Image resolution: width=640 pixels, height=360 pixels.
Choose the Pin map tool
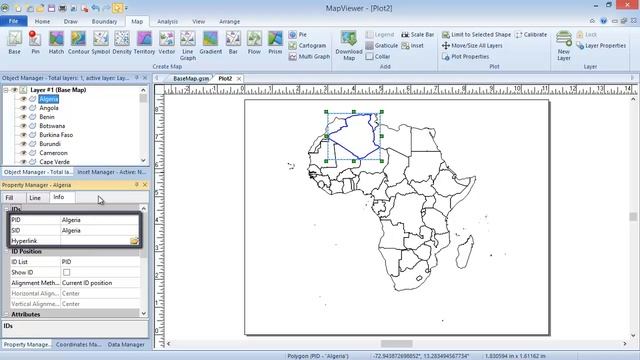[35, 42]
